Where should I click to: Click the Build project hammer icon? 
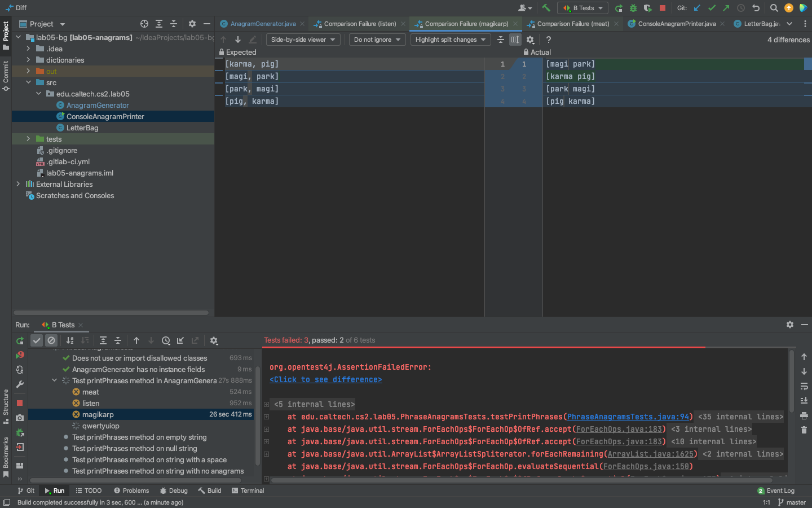[546, 8]
